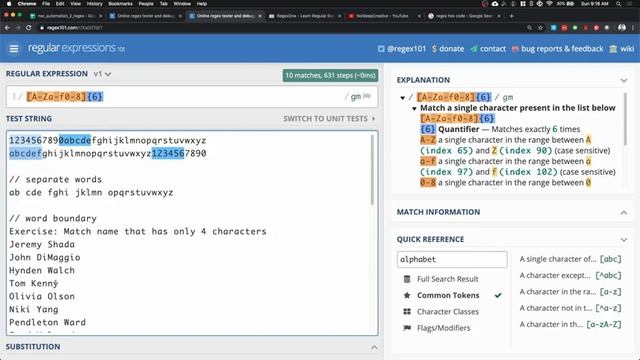Select 'A character in the ra... [a-z]' token
This screenshot has width=640, height=360.
pyautogui.click(x=570, y=292)
